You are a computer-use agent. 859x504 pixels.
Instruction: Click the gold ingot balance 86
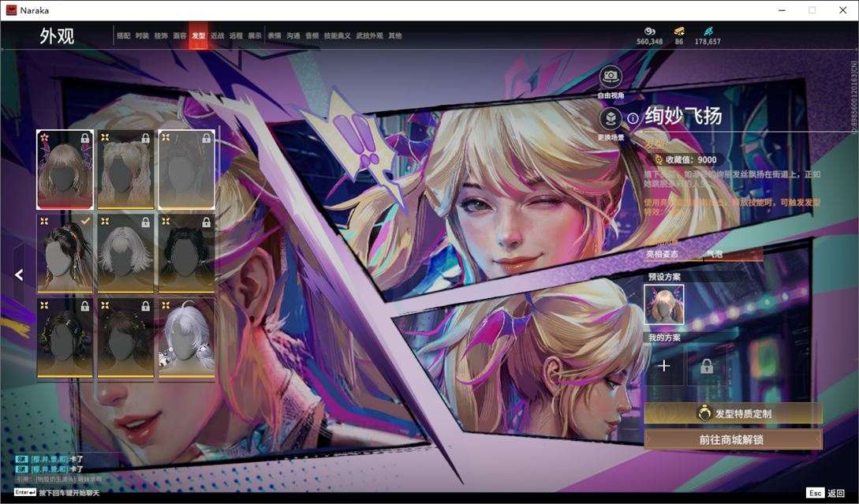679,42
